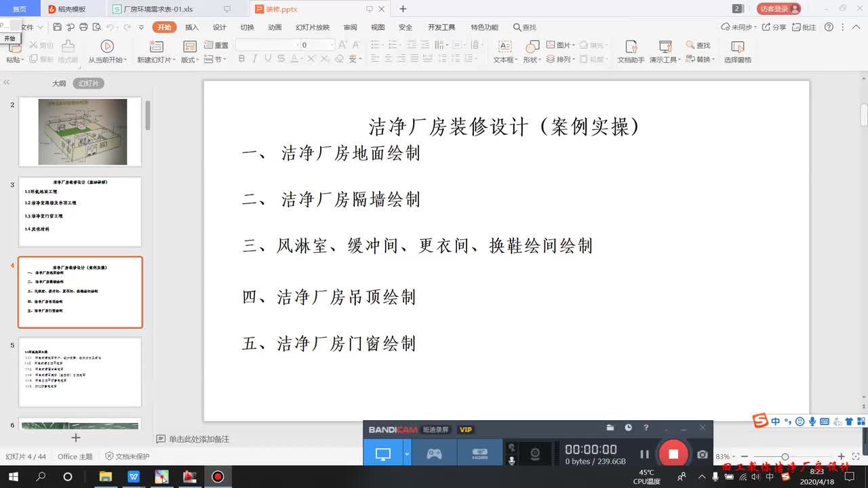Click the print icon in quick access toolbar
Screen dimensions: 868x488
coord(83,27)
